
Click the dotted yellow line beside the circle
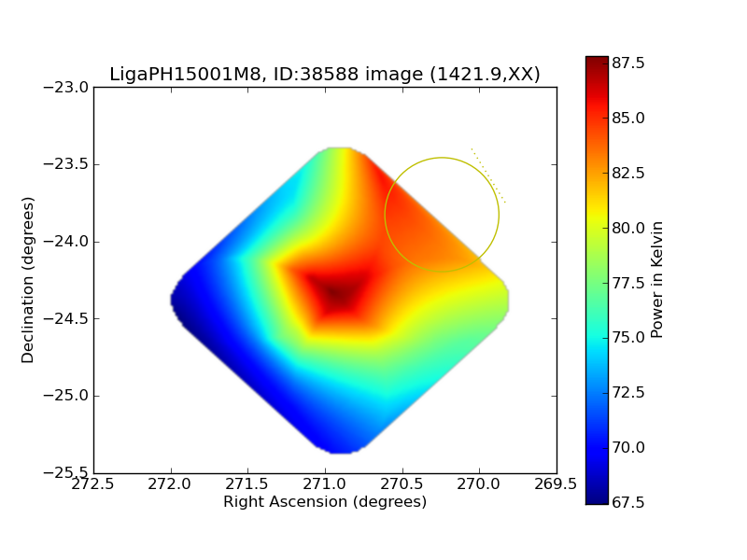click(x=488, y=175)
